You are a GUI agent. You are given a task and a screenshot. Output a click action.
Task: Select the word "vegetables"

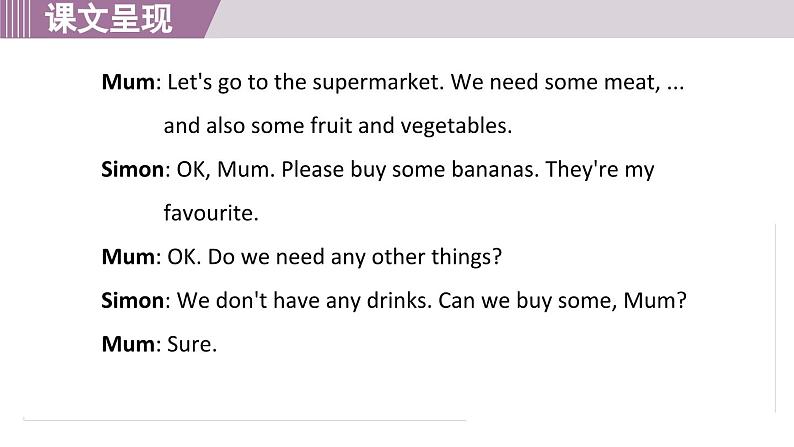click(x=454, y=127)
